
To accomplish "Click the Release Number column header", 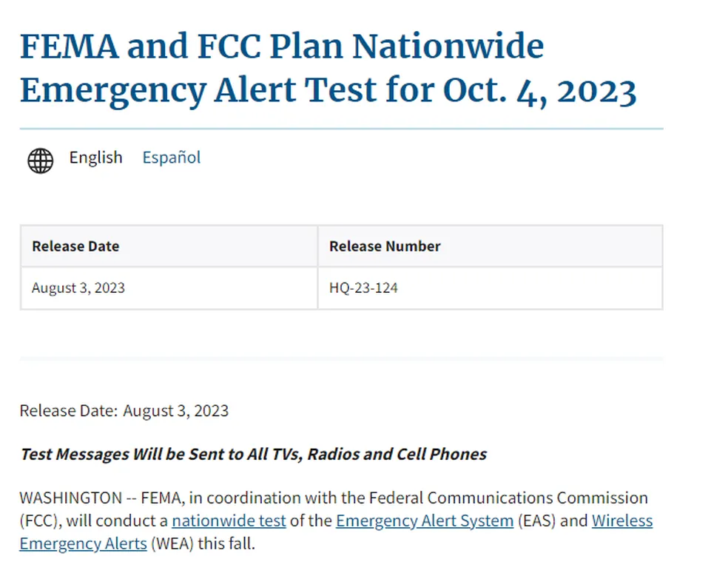I will click(x=385, y=246).
